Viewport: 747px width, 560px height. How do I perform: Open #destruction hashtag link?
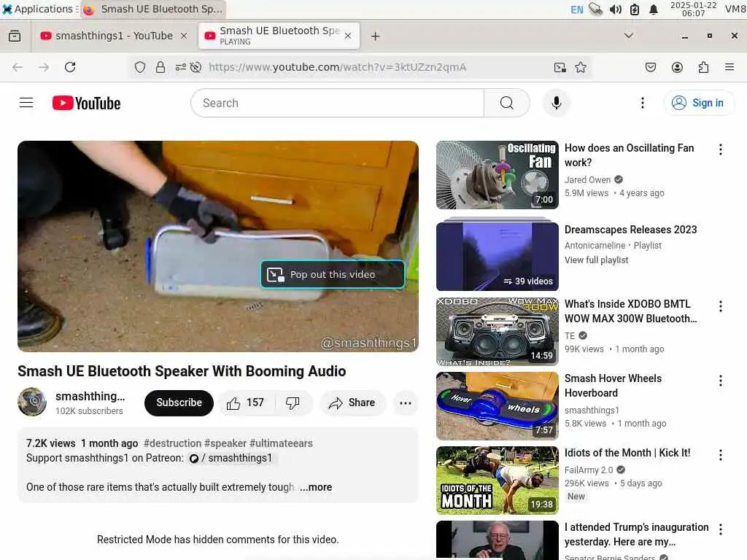pos(172,443)
